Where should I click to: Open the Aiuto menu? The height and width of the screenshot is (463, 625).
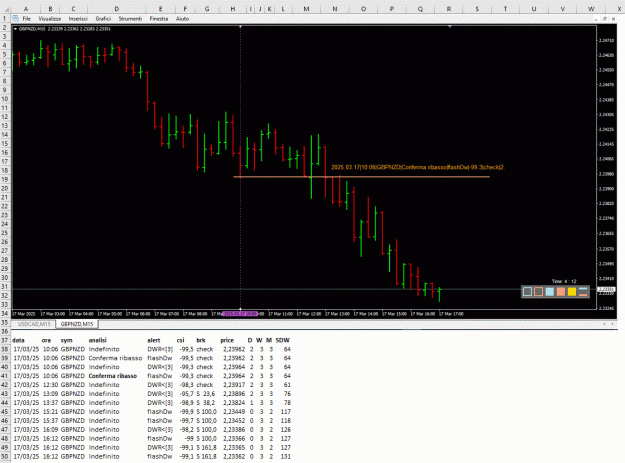[x=183, y=19]
